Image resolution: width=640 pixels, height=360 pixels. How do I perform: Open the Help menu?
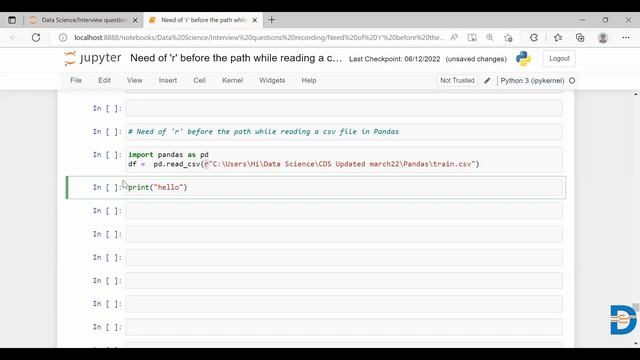tap(309, 80)
